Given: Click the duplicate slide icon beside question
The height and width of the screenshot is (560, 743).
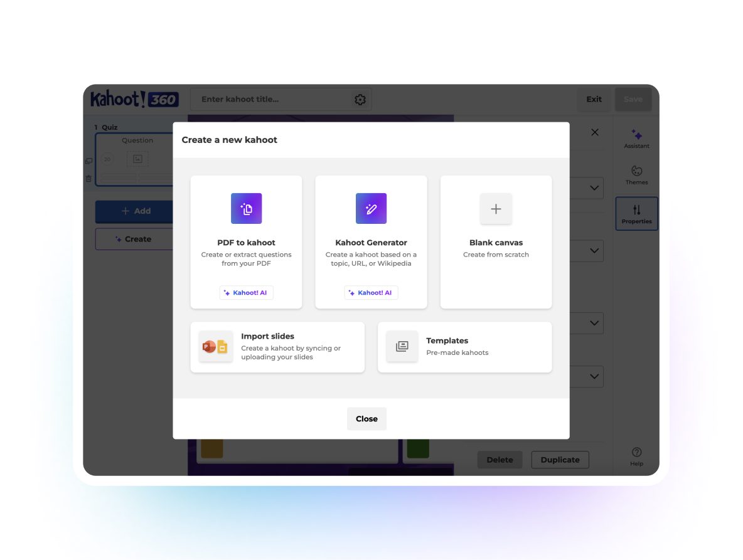Looking at the screenshot, I should (88, 161).
